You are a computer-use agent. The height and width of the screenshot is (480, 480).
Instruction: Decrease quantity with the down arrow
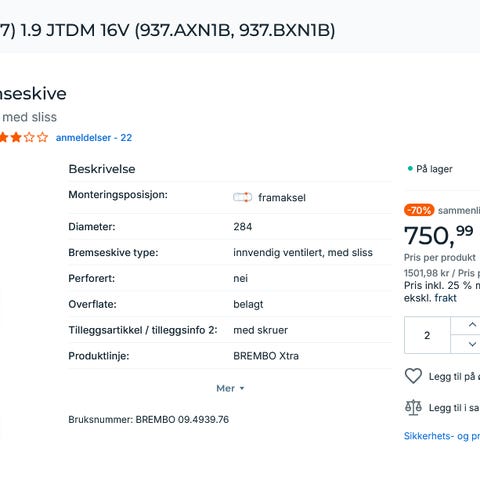coord(472,344)
